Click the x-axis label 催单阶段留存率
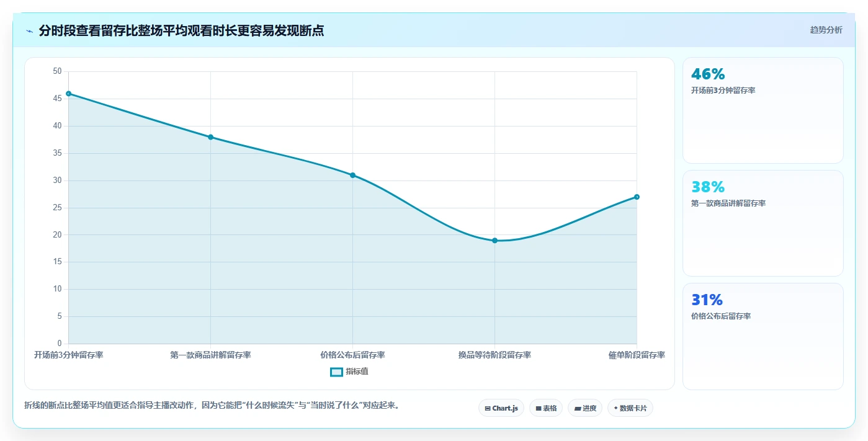The height and width of the screenshot is (441, 868). pos(637,355)
